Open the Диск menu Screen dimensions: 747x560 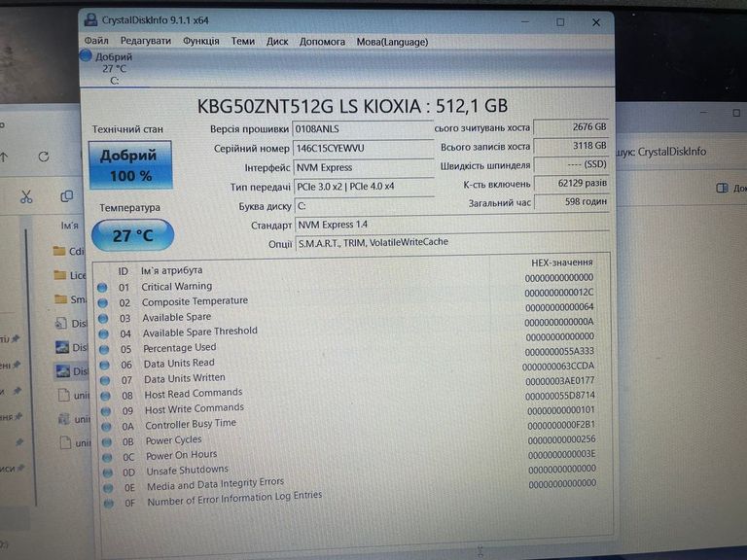[x=277, y=42]
